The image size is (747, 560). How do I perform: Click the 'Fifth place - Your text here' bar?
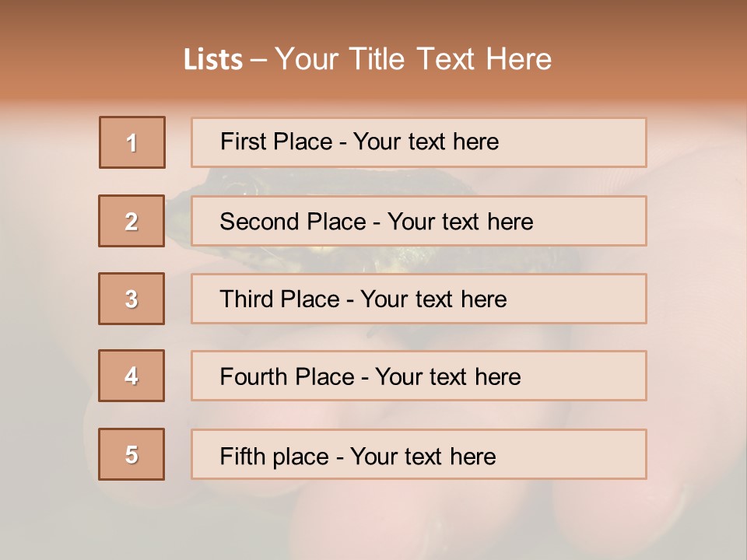pyautogui.click(x=419, y=453)
